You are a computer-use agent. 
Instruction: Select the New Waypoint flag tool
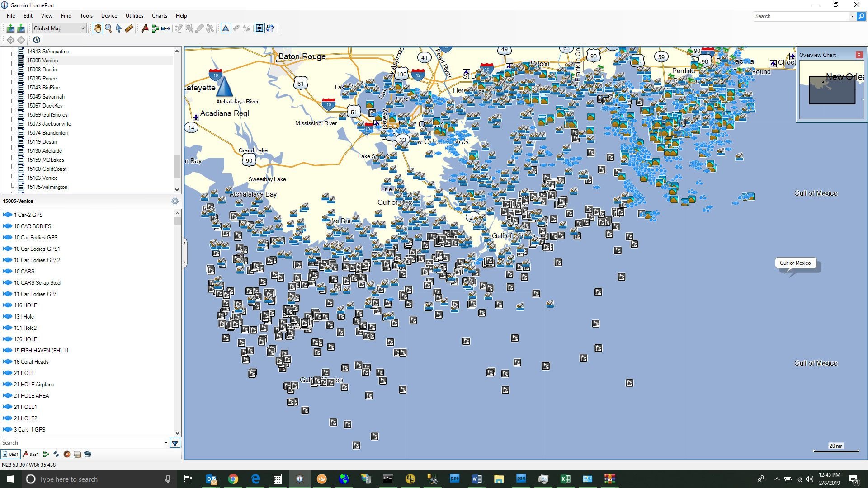(145, 28)
